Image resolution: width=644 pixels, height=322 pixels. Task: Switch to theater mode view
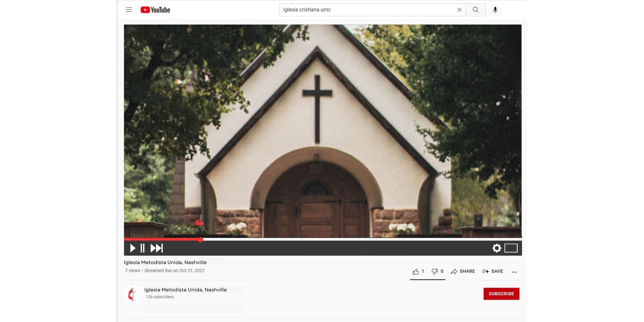(x=511, y=248)
